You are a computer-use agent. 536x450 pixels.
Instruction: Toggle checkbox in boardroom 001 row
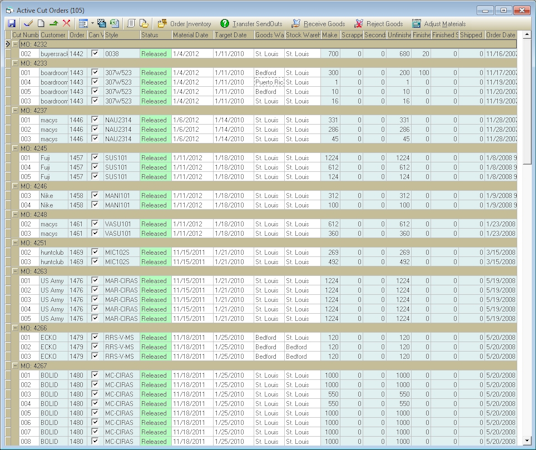(95, 72)
